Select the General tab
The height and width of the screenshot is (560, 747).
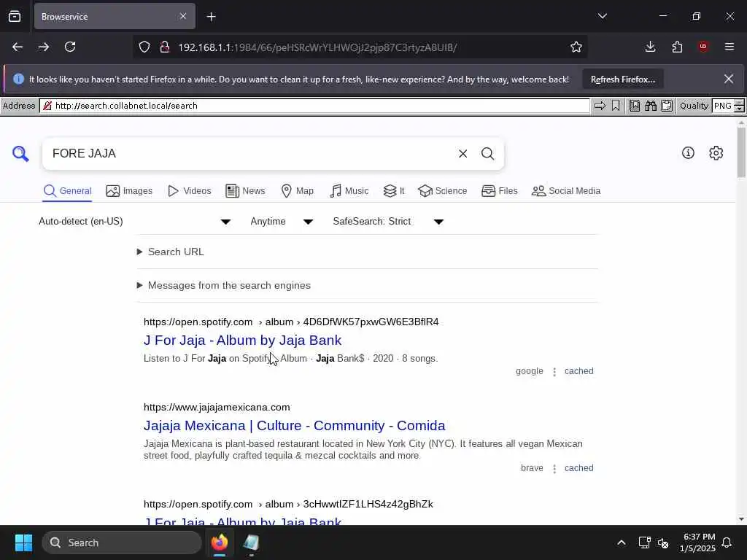pos(67,191)
